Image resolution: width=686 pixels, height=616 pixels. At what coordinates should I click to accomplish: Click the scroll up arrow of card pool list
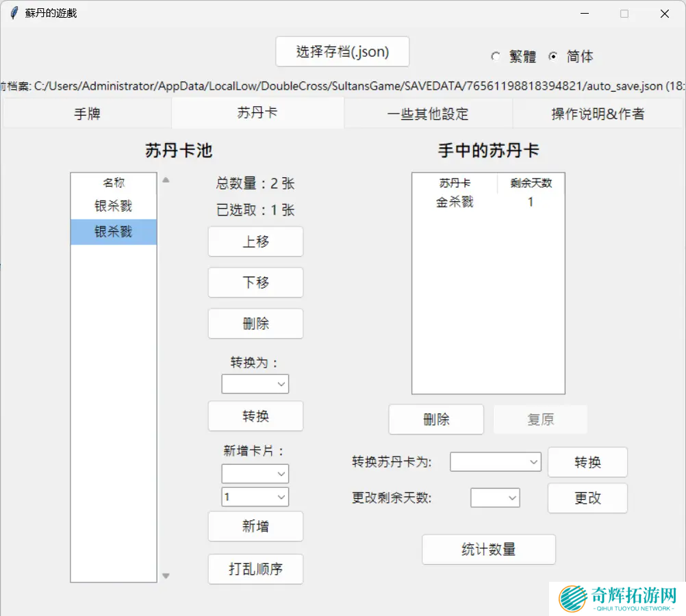click(165, 180)
